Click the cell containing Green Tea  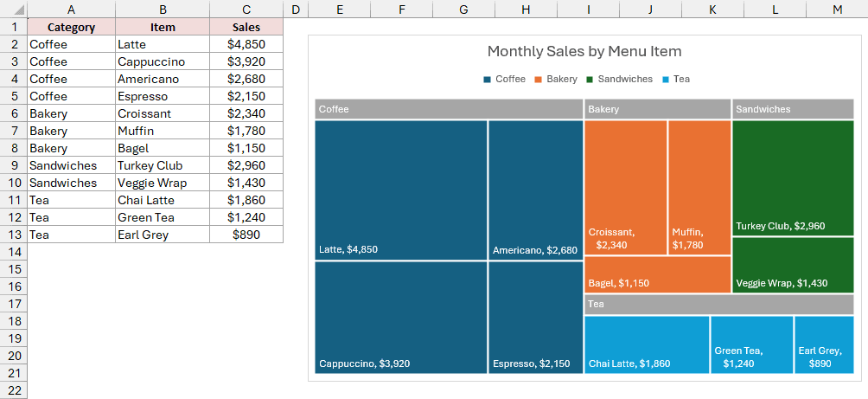point(163,217)
